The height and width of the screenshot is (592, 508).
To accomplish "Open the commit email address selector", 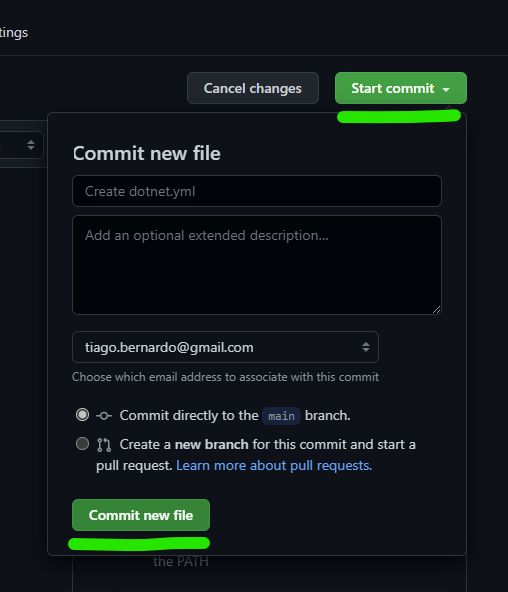I will coord(225,347).
